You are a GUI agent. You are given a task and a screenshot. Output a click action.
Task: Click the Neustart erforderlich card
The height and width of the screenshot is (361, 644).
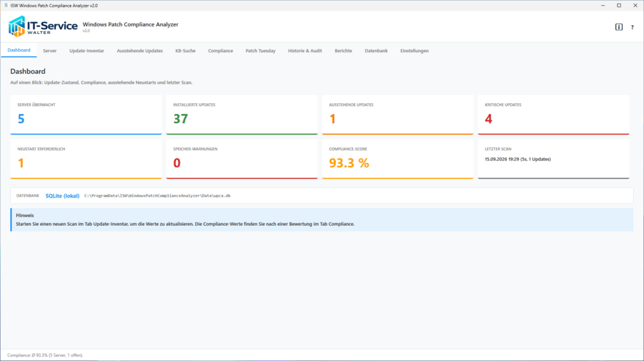[x=86, y=159]
